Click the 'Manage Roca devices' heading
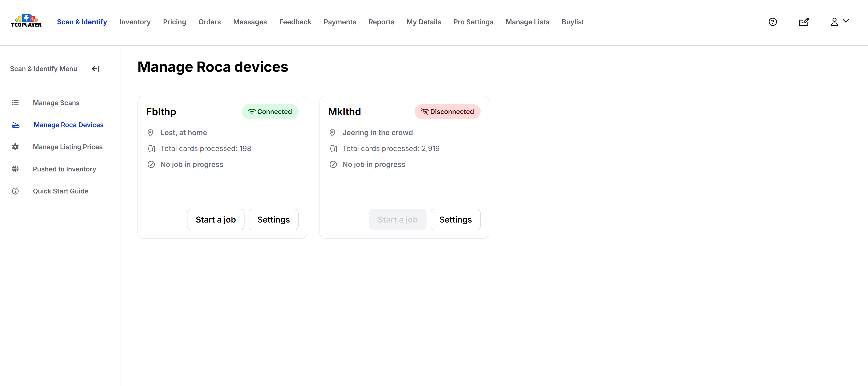 (x=213, y=67)
